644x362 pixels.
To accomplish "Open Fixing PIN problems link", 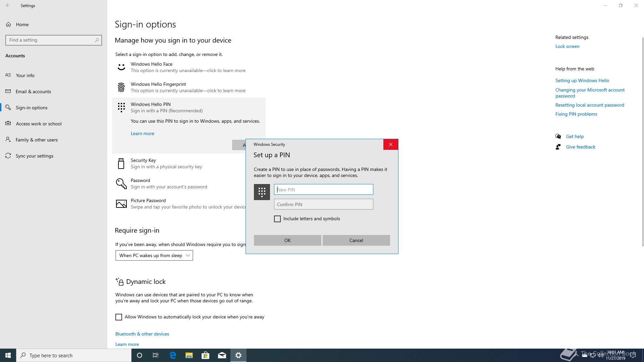I will point(576,114).
